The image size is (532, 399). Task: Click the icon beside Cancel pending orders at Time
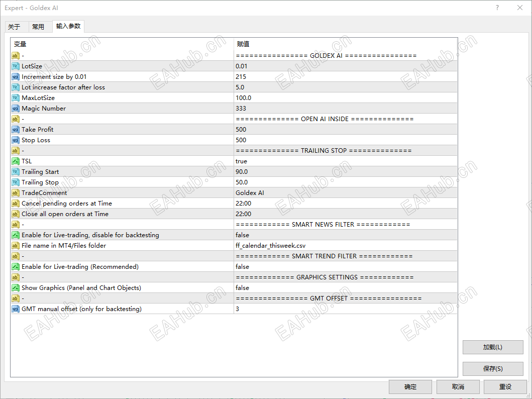15,203
